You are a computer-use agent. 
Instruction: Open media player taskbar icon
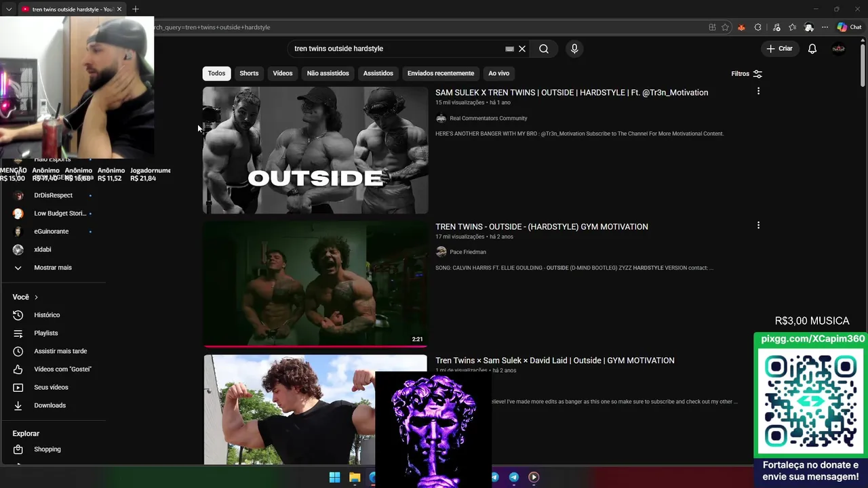(x=534, y=477)
